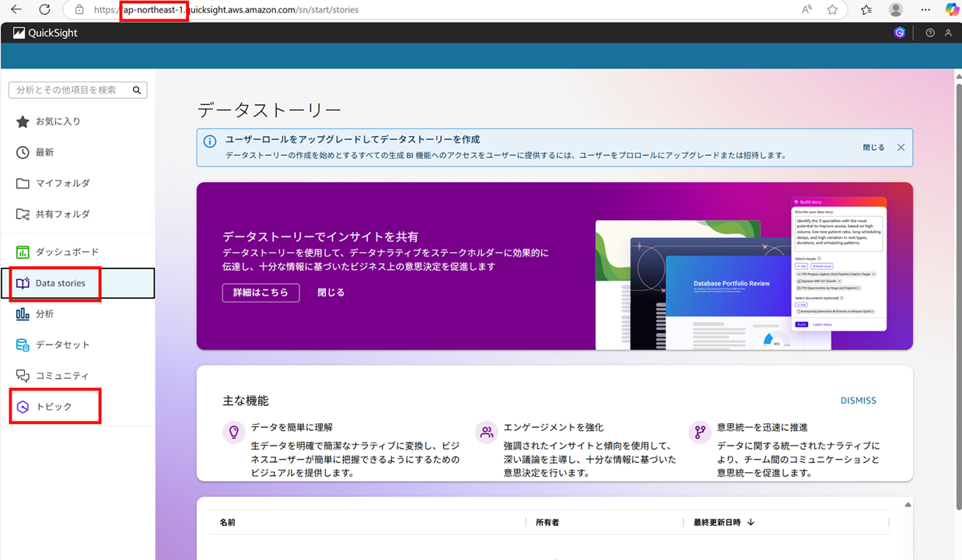The image size is (962, 560).
Task: Click the QuickSight logo
Action: 45,33
